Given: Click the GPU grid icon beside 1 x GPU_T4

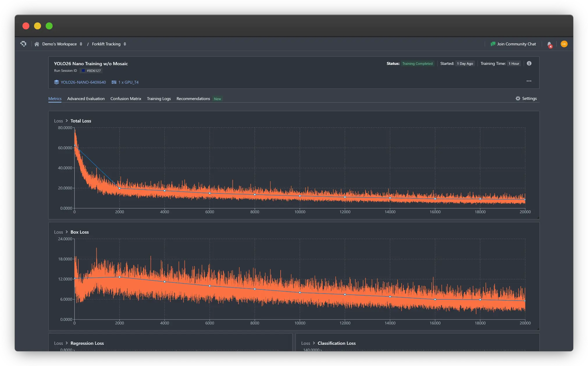Looking at the screenshot, I should coord(114,82).
